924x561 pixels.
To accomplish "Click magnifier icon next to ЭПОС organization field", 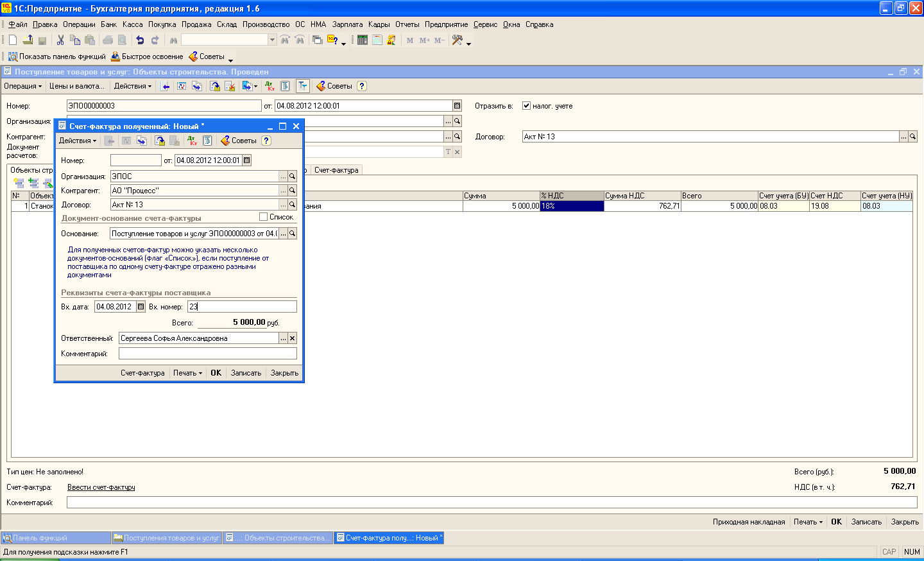I will tap(293, 176).
